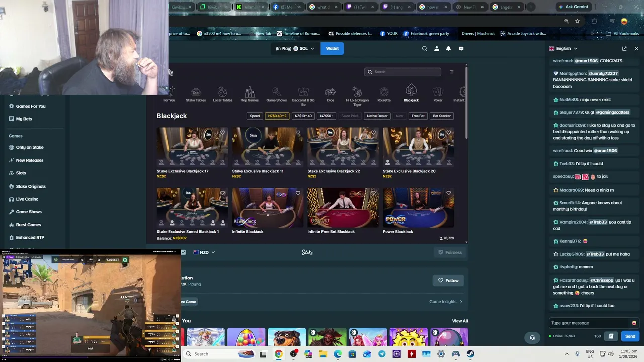644x362 pixels.
Task: Open the emoji picker in chat
Action: 634,323
